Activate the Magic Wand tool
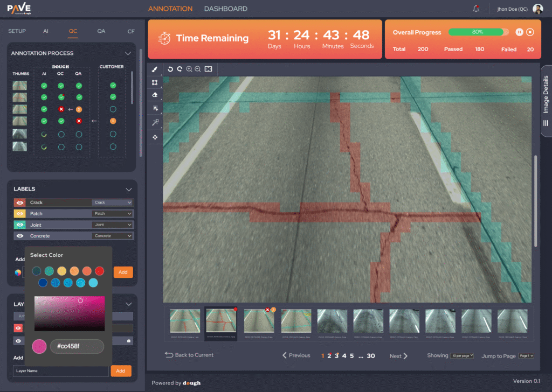 [x=155, y=123]
